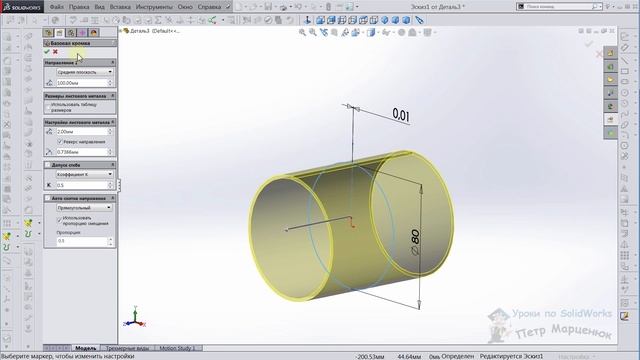Click the K factor 0.5 input field

point(82,185)
